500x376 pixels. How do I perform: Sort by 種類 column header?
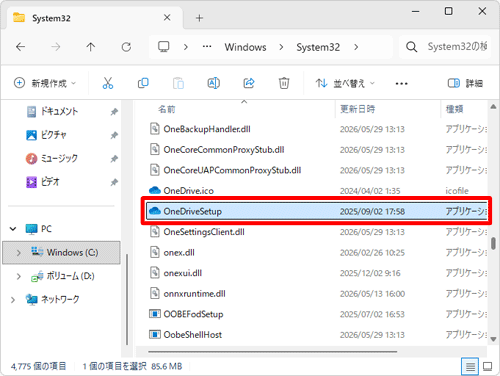[455, 109]
